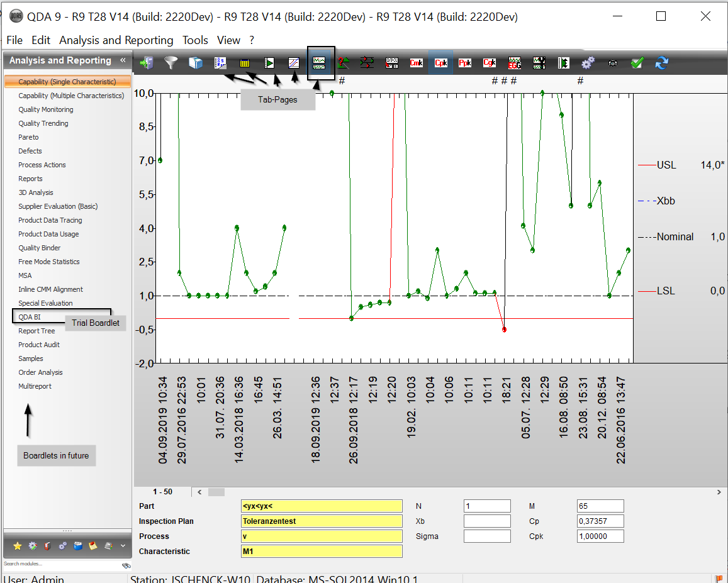Screen dimensions: 728x583
Task: Click the filter funnel icon in toolbar
Action: 171,63
